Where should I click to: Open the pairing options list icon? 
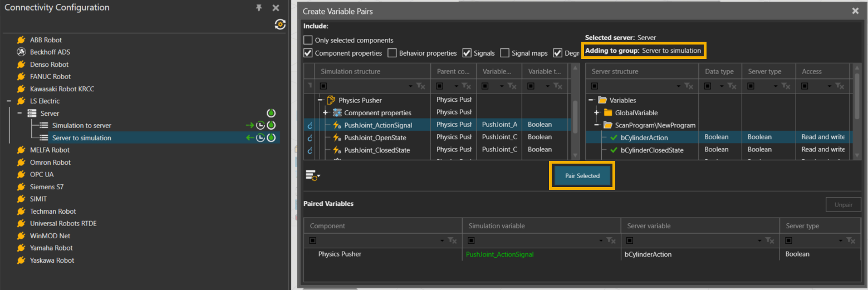tap(312, 175)
